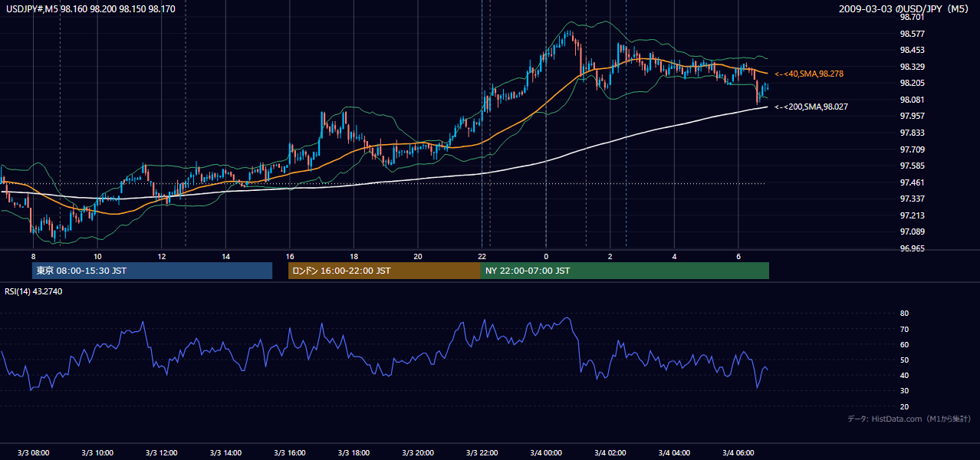Click price axis value 98.329
The image size is (980, 460).
tap(913, 67)
